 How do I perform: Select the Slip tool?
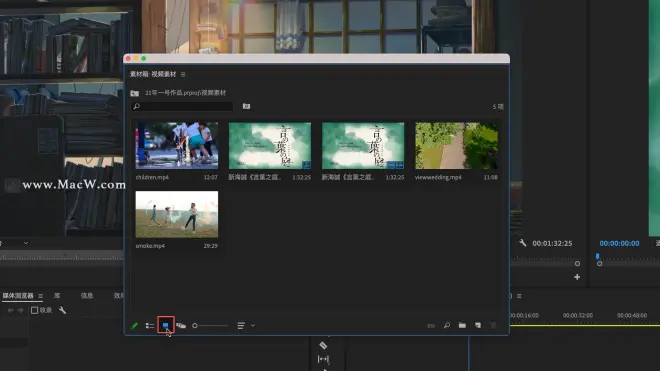(323, 359)
